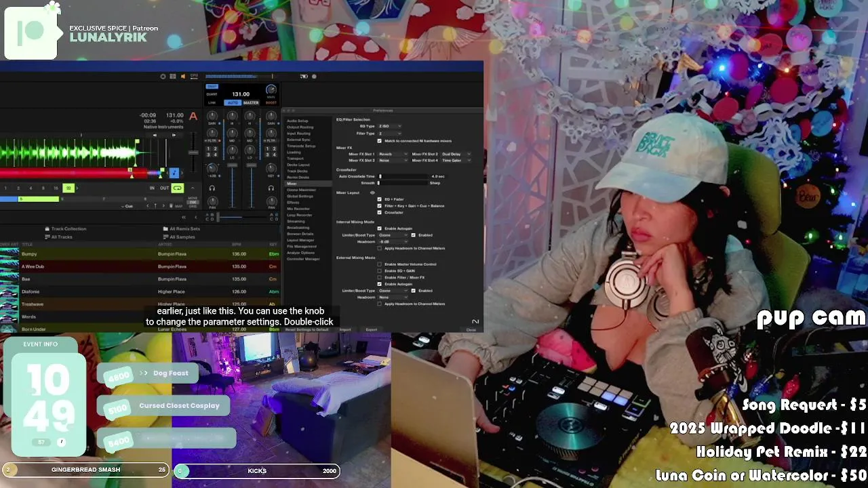Click the left channel KEY knob showing -4.88

click(212, 168)
